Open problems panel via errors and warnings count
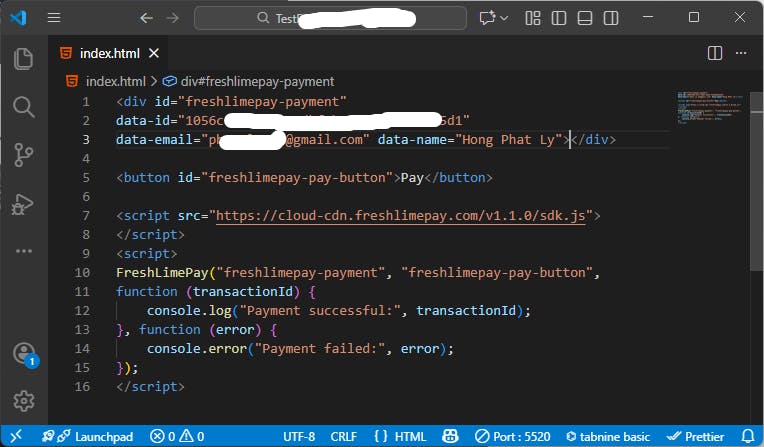The height and width of the screenshot is (447, 764). 177,436
